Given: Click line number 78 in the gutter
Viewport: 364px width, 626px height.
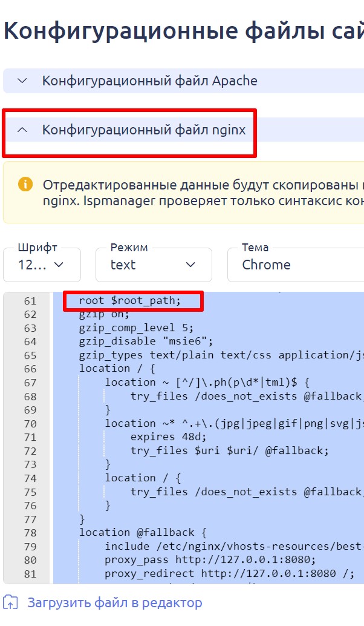Looking at the screenshot, I should [x=30, y=533].
